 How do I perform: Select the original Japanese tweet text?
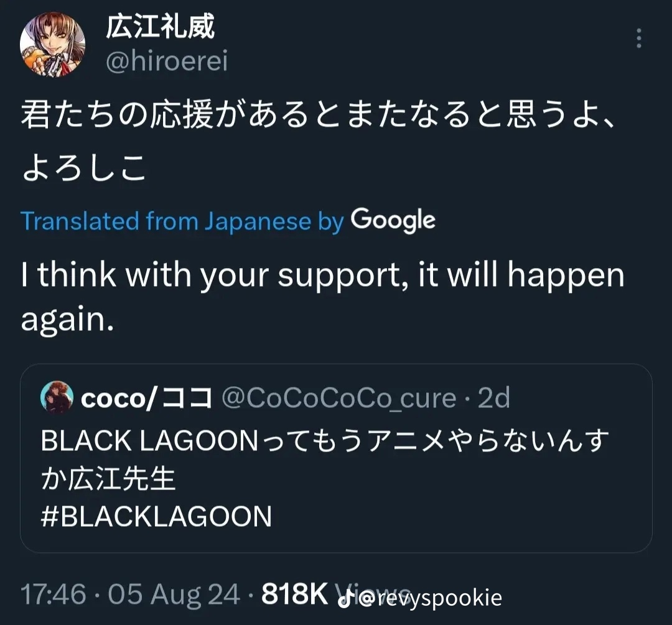pyautogui.click(x=318, y=141)
